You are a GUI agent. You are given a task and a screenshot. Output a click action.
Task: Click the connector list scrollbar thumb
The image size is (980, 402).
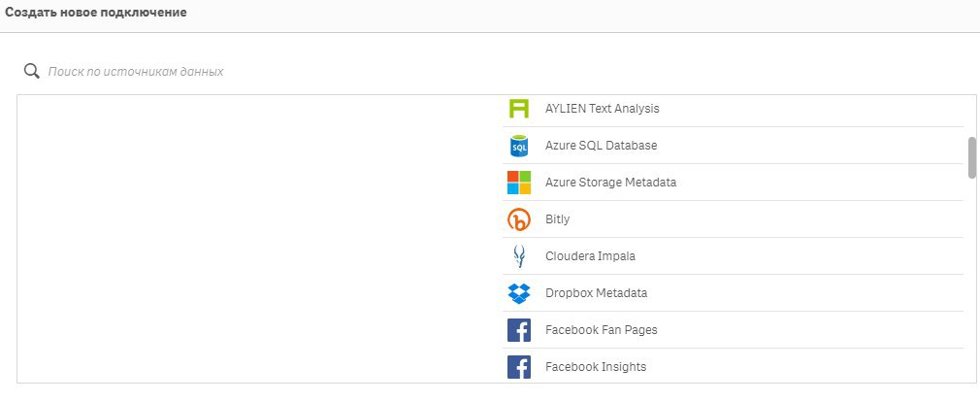point(972,157)
